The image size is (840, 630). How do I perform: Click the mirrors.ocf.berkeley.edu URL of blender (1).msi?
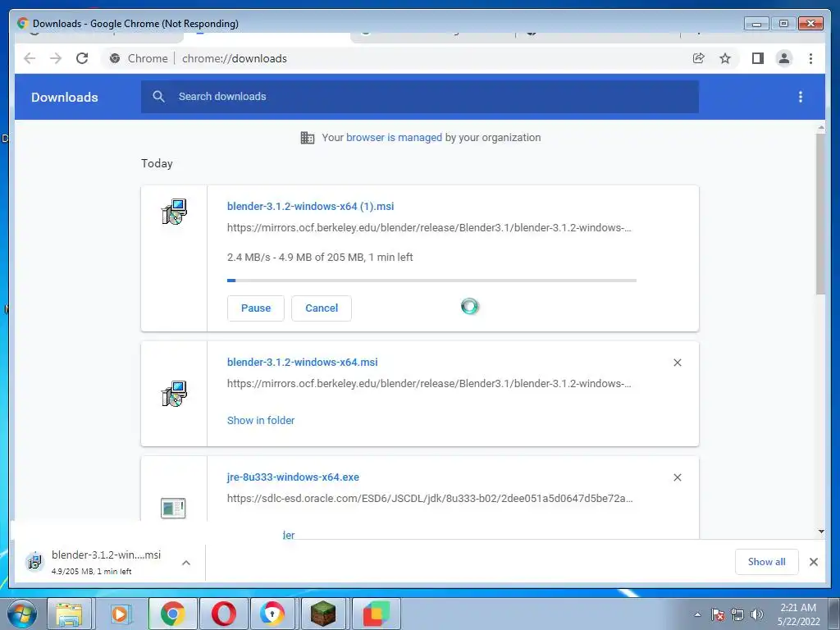(429, 228)
